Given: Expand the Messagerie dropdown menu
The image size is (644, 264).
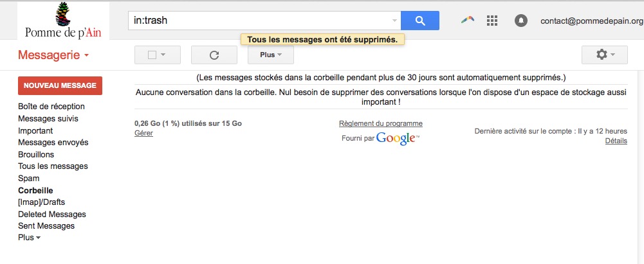Looking at the screenshot, I should click(53, 55).
